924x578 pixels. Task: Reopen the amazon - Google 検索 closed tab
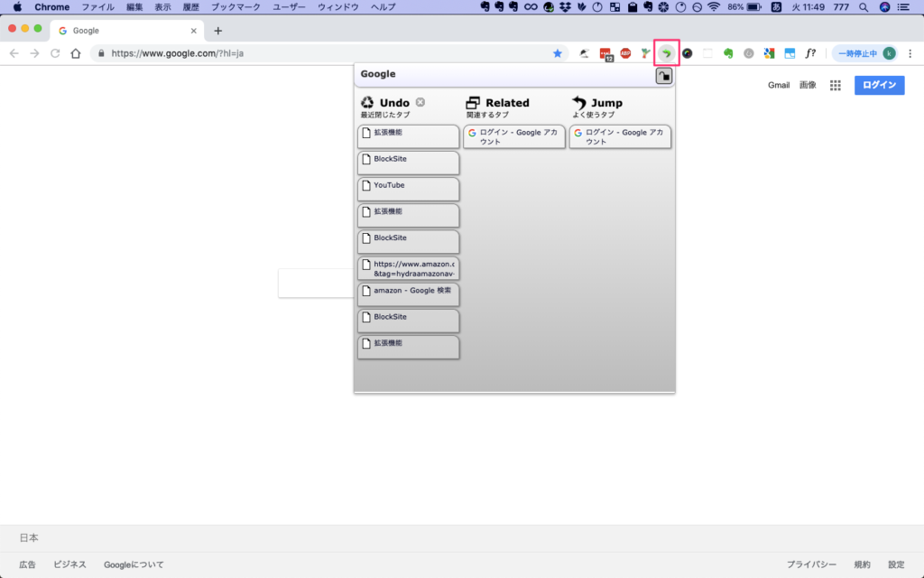click(409, 294)
